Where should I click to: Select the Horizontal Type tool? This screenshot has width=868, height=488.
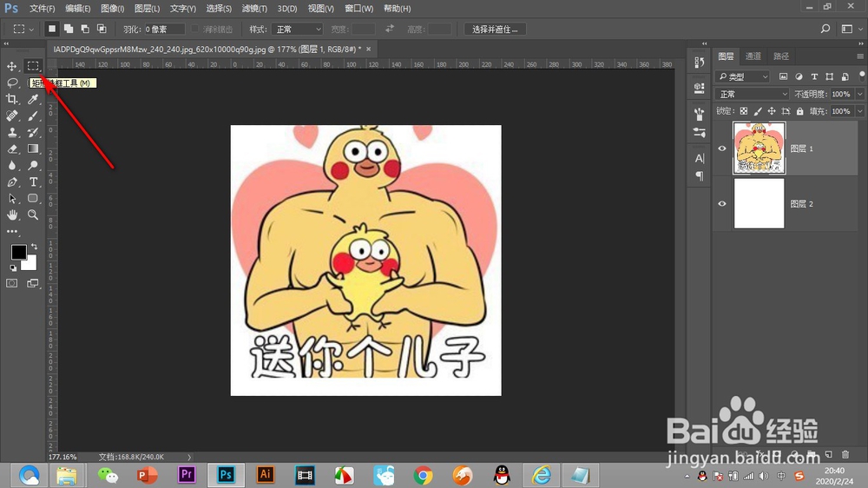tap(33, 181)
